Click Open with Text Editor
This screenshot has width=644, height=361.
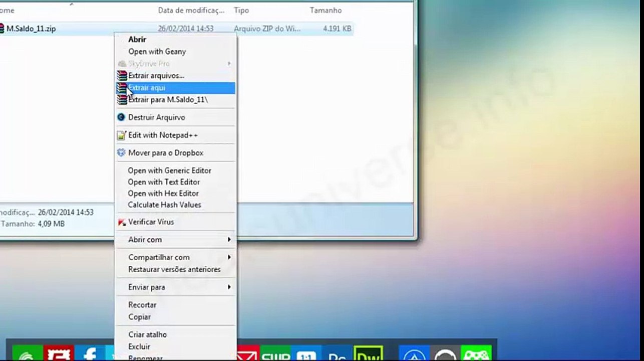[175, 182]
